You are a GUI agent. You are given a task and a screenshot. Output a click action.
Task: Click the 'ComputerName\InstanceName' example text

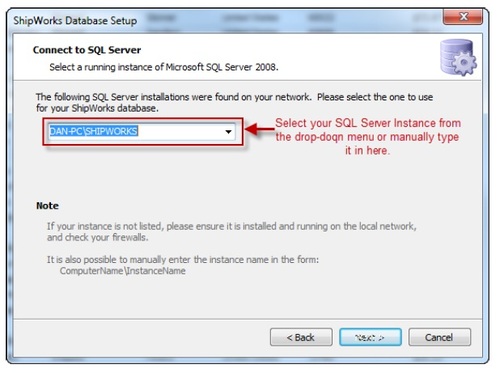pyautogui.click(x=123, y=271)
